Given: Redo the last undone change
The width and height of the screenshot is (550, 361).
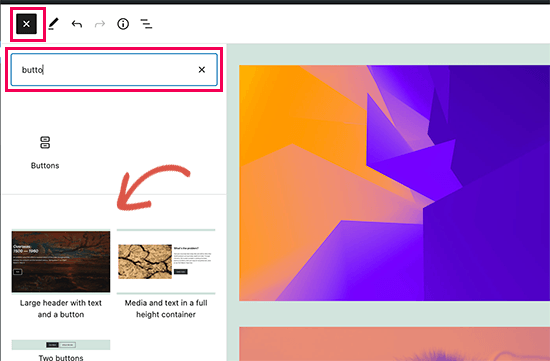Looking at the screenshot, I should click(100, 24).
